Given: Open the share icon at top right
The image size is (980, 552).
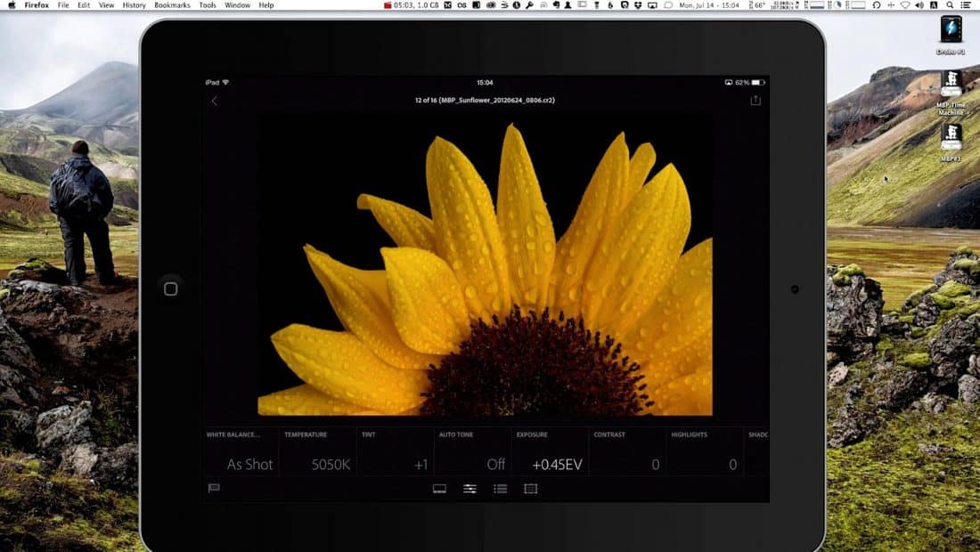Looking at the screenshot, I should click(755, 101).
